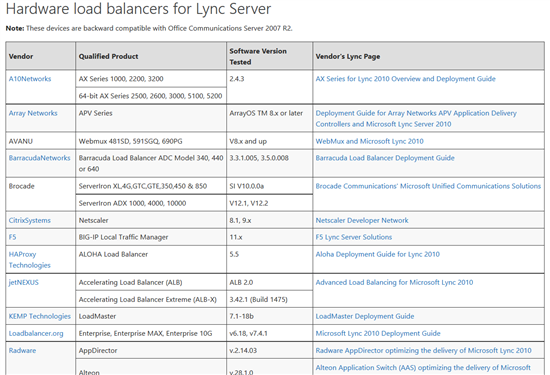Screen dimensions: 550x375
Task: Click the ServerIron XL,4G,GTC,GTE cell
Action: 151,186
